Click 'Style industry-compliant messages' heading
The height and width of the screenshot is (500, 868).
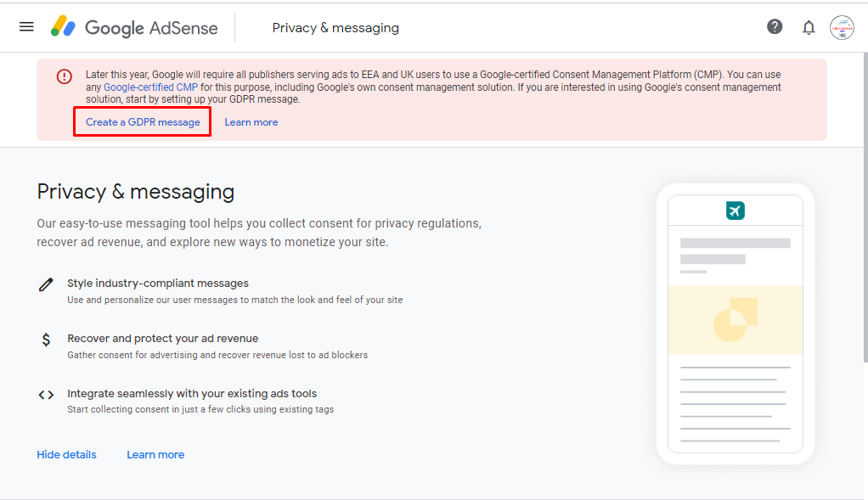(x=158, y=284)
